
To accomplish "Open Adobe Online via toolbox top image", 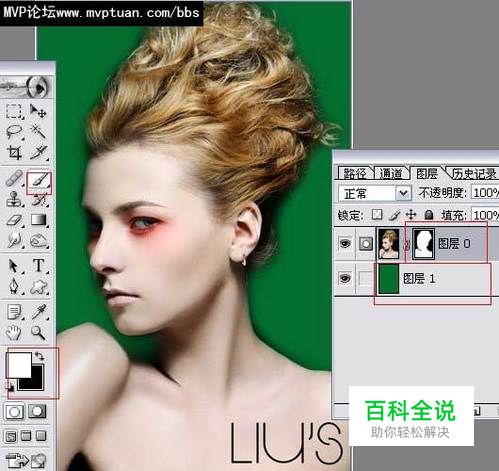I will (26, 86).
